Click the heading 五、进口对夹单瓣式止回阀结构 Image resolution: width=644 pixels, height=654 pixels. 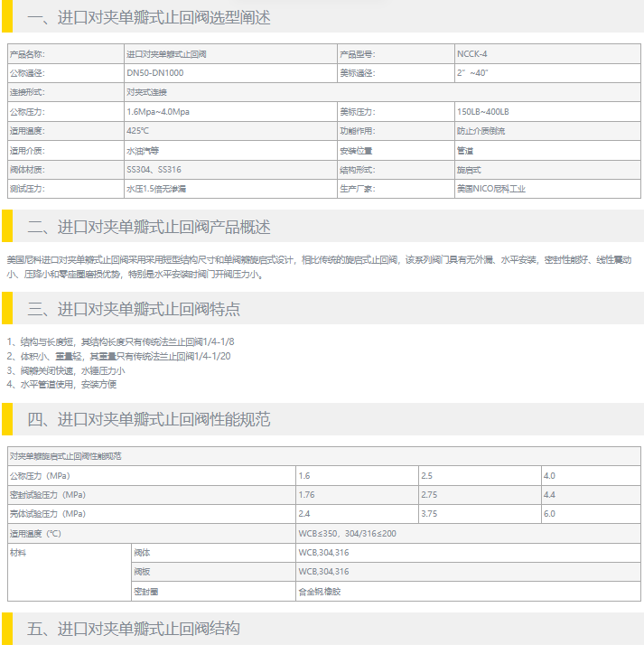[134, 629]
